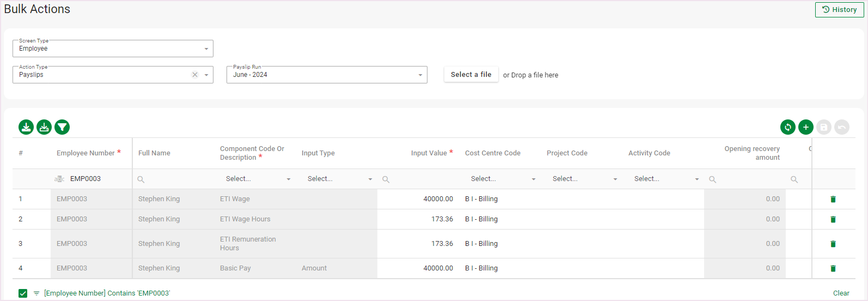Click the green funnel filter icon
Viewport: 868px width, 301px height.
tap(62, 127)
